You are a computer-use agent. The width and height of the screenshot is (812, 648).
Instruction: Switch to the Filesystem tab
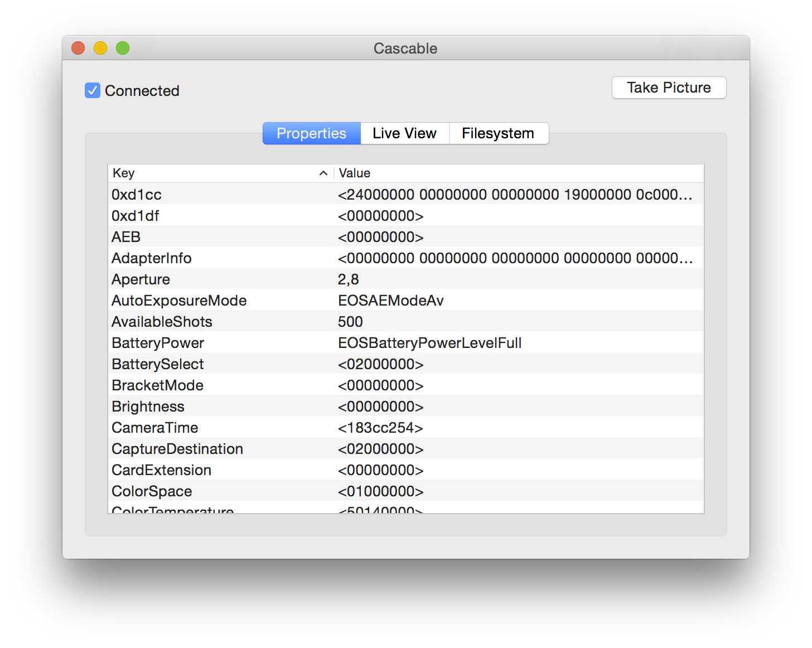click(x=498, y=133)
